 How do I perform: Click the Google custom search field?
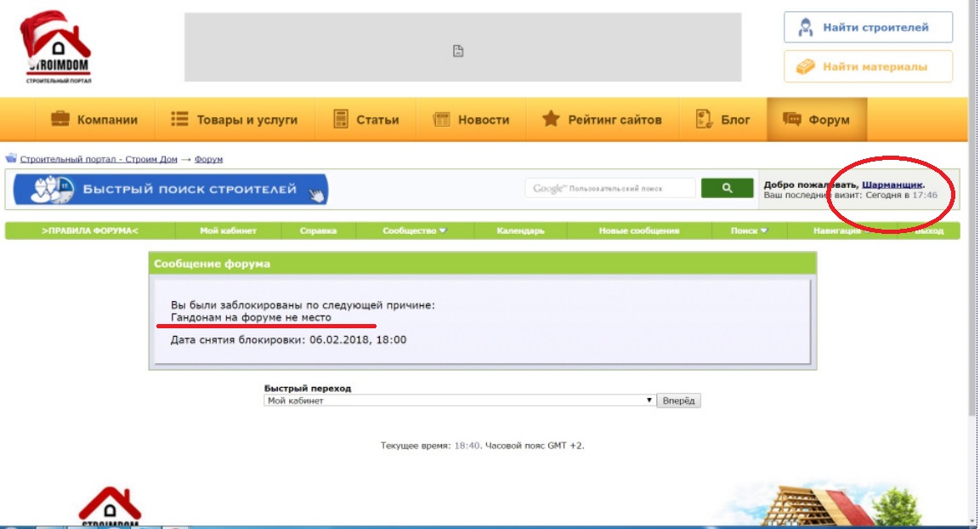point(610,188)
